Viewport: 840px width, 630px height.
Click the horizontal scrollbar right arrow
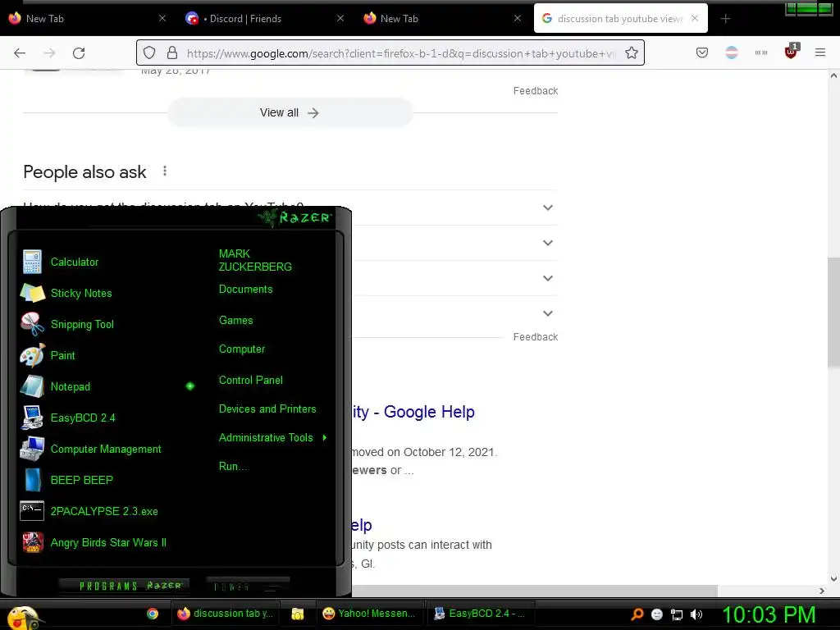(x=821, y=591)
